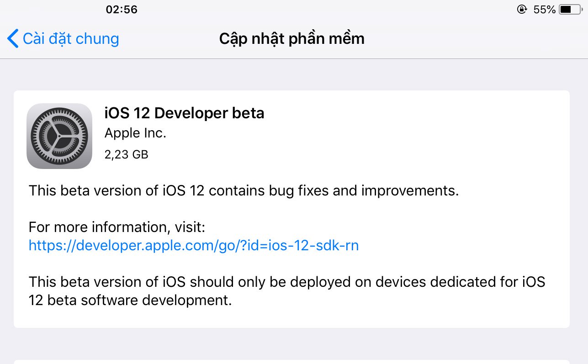Tap the update details card to expand it
588x364 pixels.
pyautogui.click(x=292, y=206)
